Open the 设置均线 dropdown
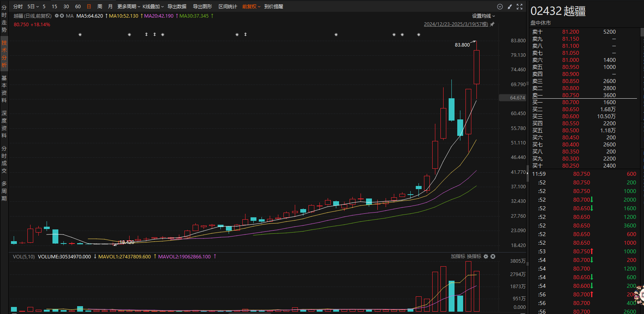Viewport: 644px width, 314px height. tap(483, 16)
